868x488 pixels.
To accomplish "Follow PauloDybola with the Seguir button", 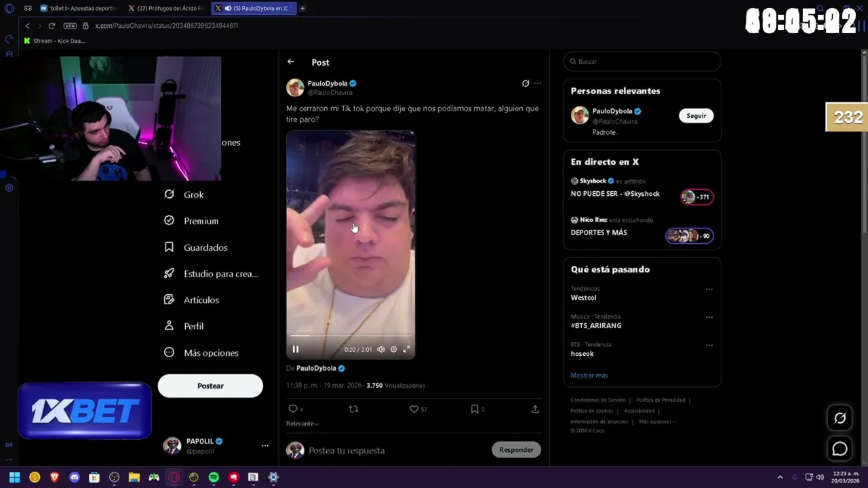I will pos(696,116).
